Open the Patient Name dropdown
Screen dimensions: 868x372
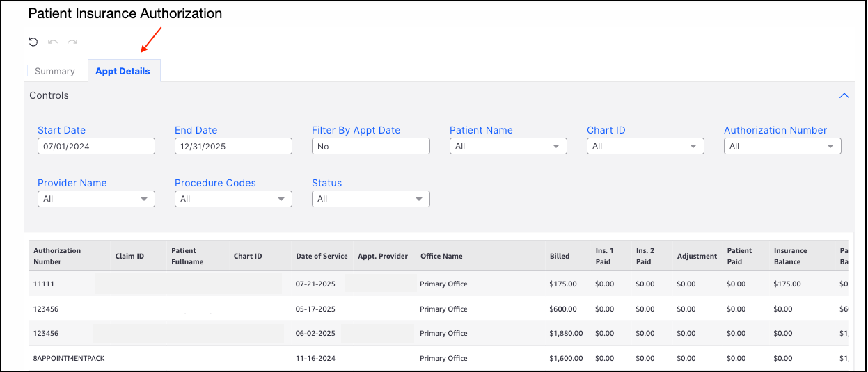pos(508,146)
